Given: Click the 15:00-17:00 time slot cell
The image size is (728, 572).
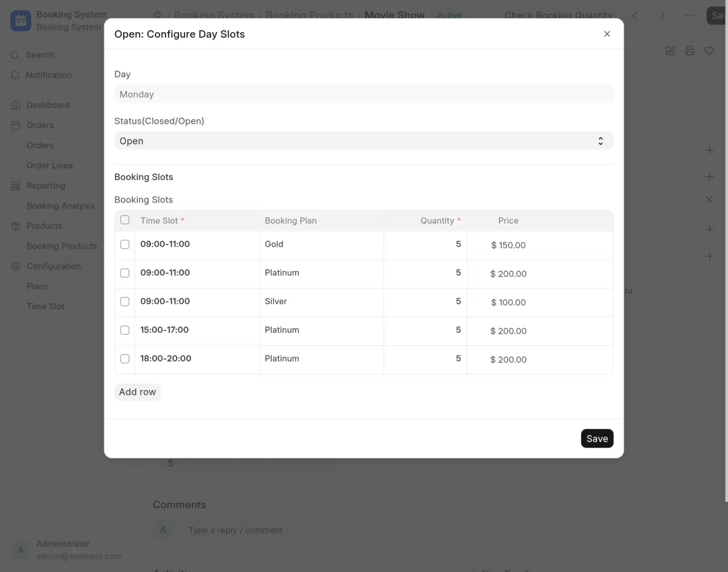Looking at the screenshot, I should click(197, 330).
